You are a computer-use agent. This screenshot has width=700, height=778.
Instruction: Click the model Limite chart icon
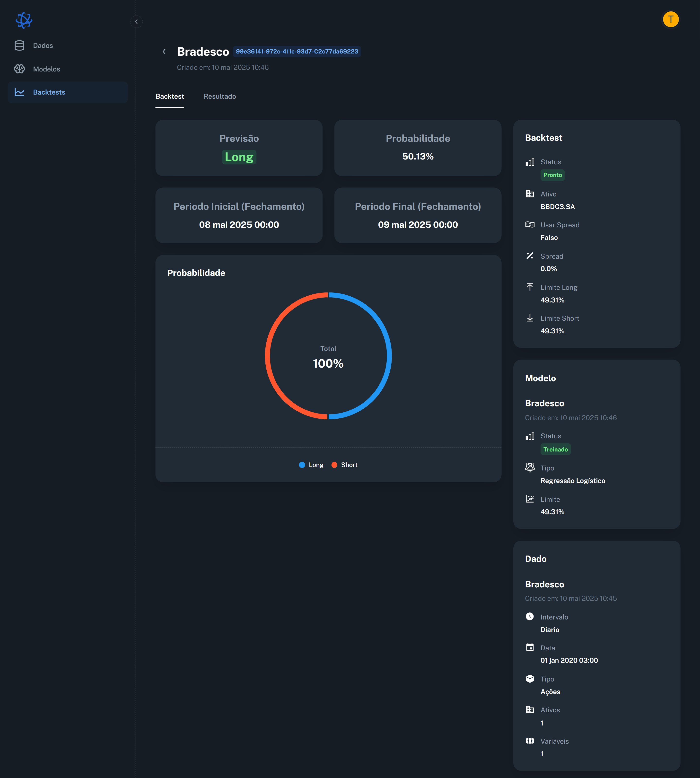(530, 499)
